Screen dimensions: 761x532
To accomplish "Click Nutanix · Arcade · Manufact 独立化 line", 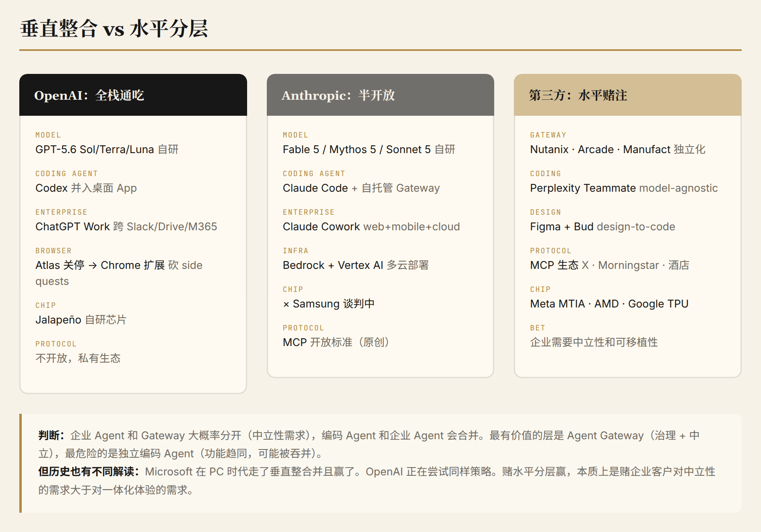I will pyautogui.click(x=618, y=149).
